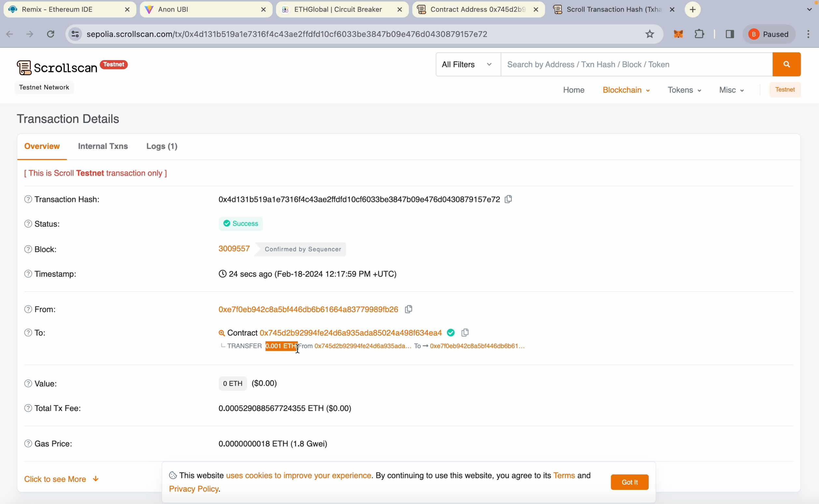Click the From address link
This screenshot has width=819, height=504.
[308, 309]
